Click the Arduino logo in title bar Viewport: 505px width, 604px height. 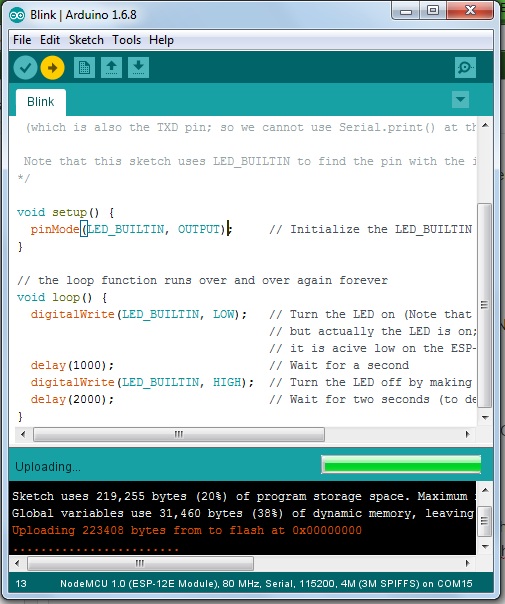[17, 15]
